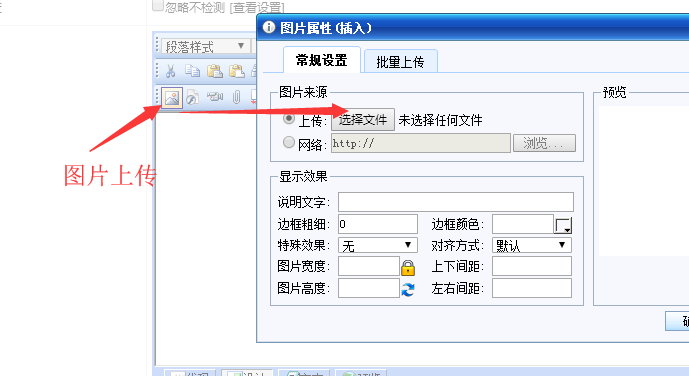This screenshot has height=376, width=689.
Task: Select the 常规设置 tab
Action: tap(322, 60)
